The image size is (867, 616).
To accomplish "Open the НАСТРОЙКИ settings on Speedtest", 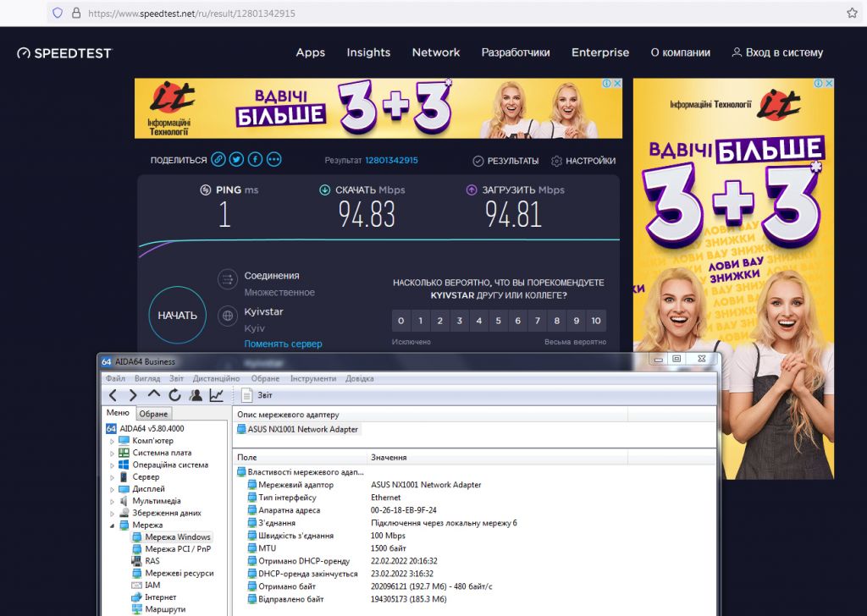I will click(583, 161).
